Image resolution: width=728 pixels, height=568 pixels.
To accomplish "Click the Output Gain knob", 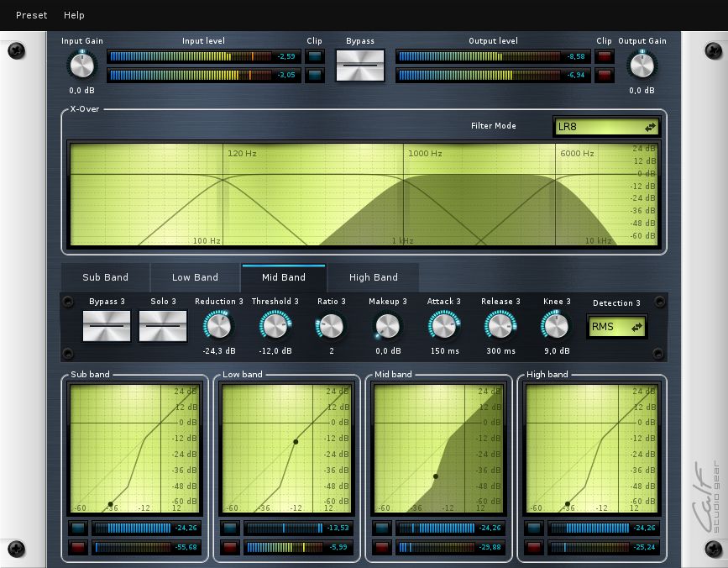I will click(642, 65).
